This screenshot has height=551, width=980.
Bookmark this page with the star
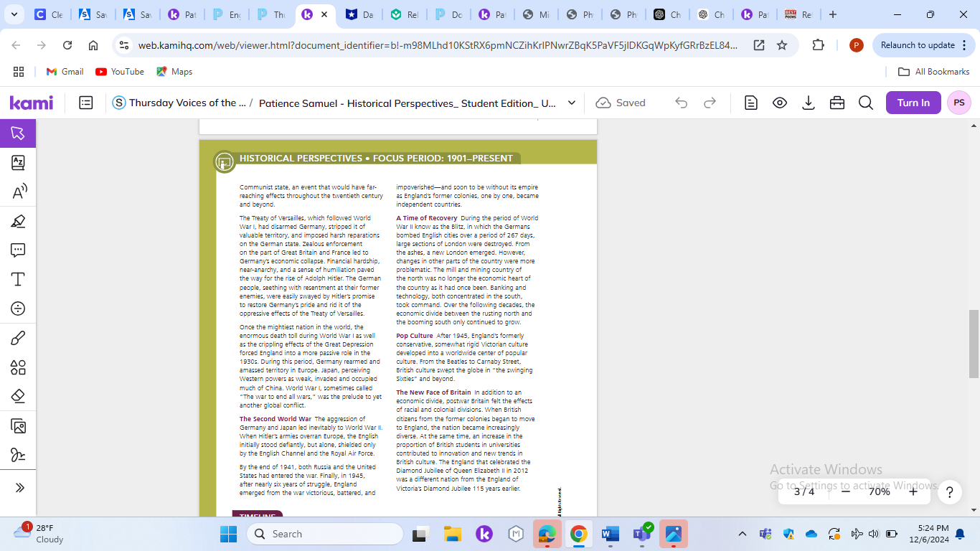point(782,45)
